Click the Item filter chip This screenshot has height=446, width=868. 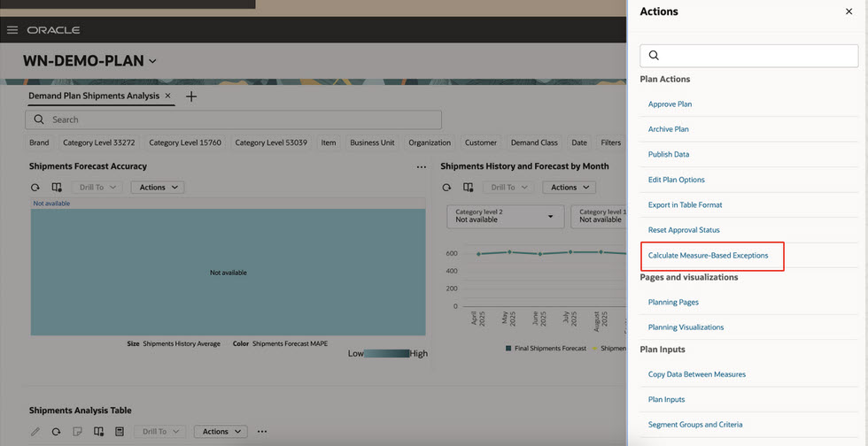tap(329, 142)
